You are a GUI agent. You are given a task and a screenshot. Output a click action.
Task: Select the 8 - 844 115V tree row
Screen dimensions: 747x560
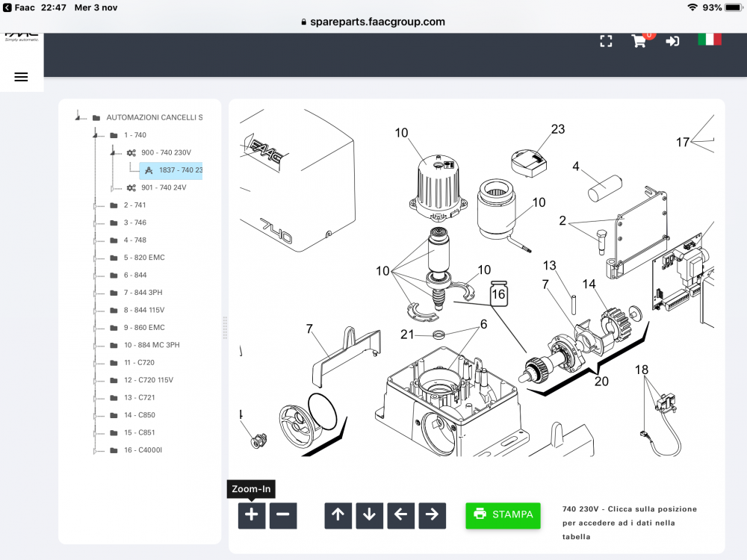(x=144, y=310)
